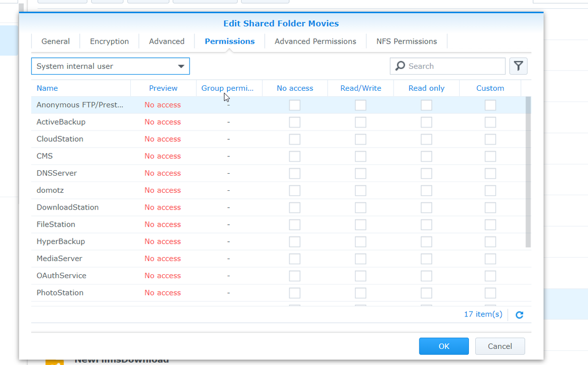Image resolution: width=588 pixels, height=365 pixels.
Task: Check No access for Anonymous FTP user
Action: (x=294, y=105)
